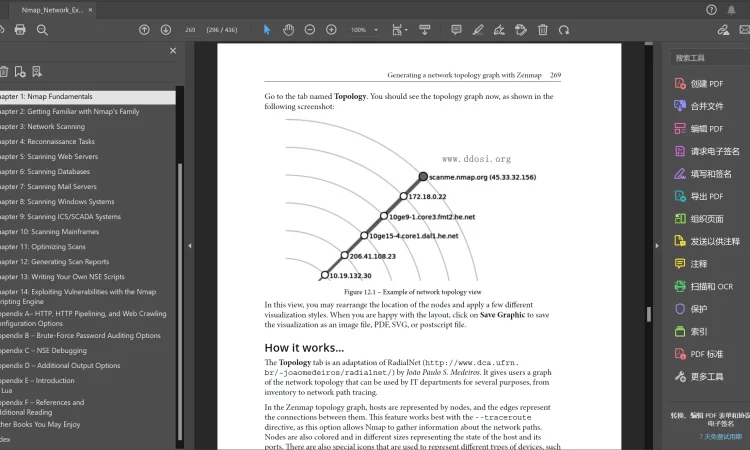Click the print icon in toolbar
The width and height of the screenshot is (750, 450).
click(20, 30)
